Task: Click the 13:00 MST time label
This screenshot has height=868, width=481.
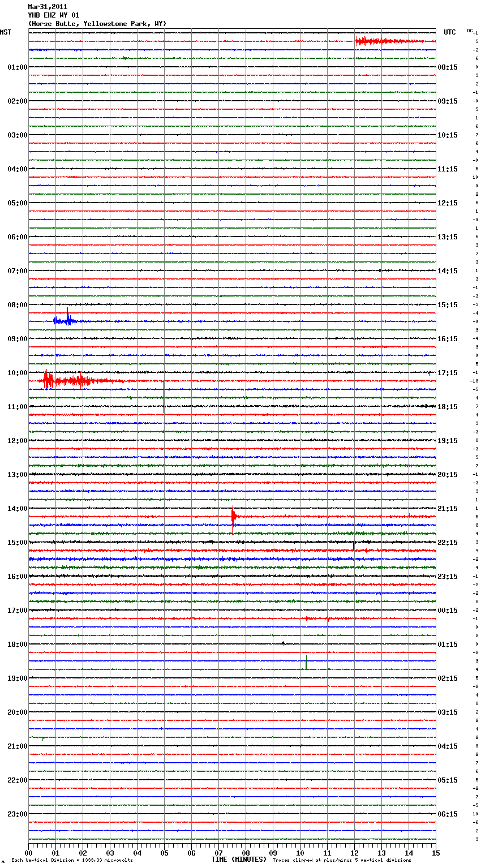Action: click(18, 475)
